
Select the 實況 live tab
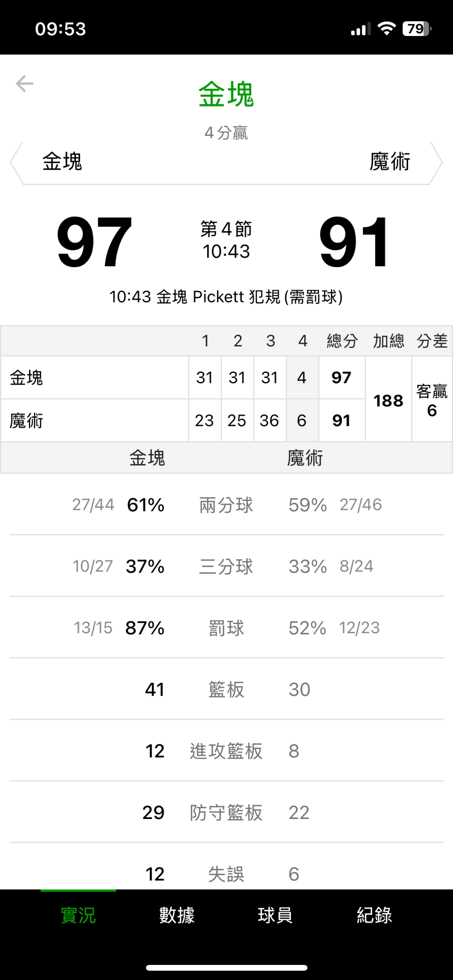pos(78,915)
